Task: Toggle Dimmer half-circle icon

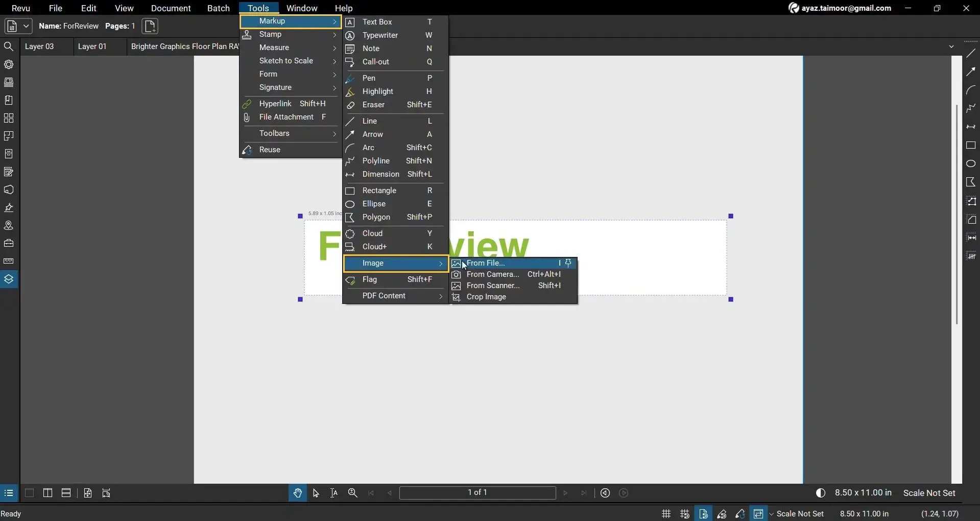Action: [x=821, y=493]
